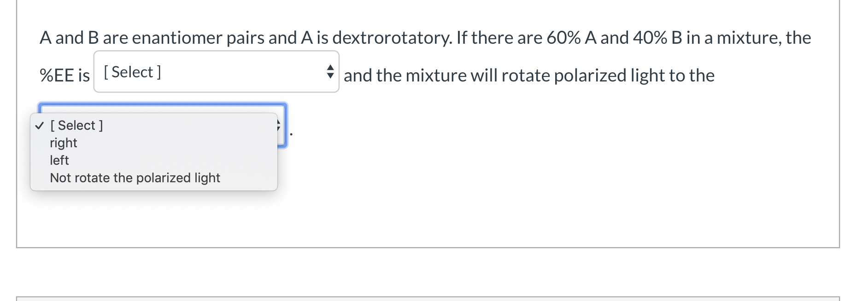Click the checked '[ Select ]' entry
Screen dimensions: 868x301
coord(76,125)
